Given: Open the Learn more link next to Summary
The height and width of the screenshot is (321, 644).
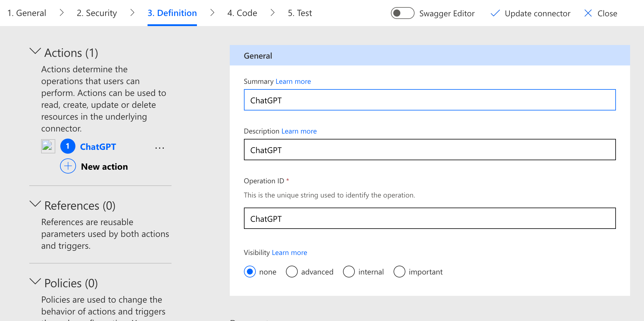Looking at the screenshot, I should click(293, 81).
